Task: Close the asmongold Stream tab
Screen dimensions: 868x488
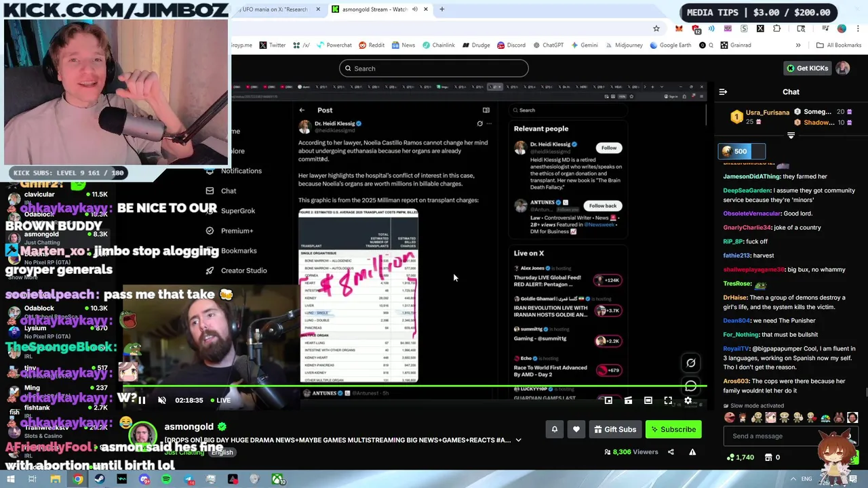Action: [426, 9]
